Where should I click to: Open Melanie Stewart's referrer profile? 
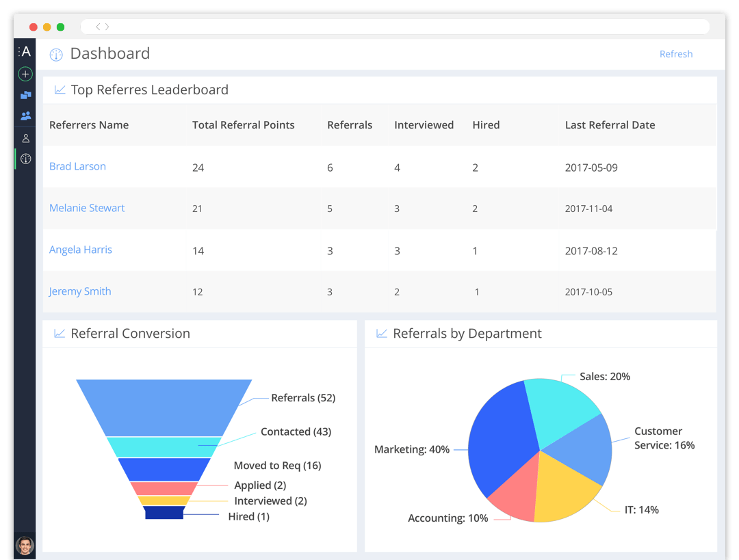pos(87,208)
